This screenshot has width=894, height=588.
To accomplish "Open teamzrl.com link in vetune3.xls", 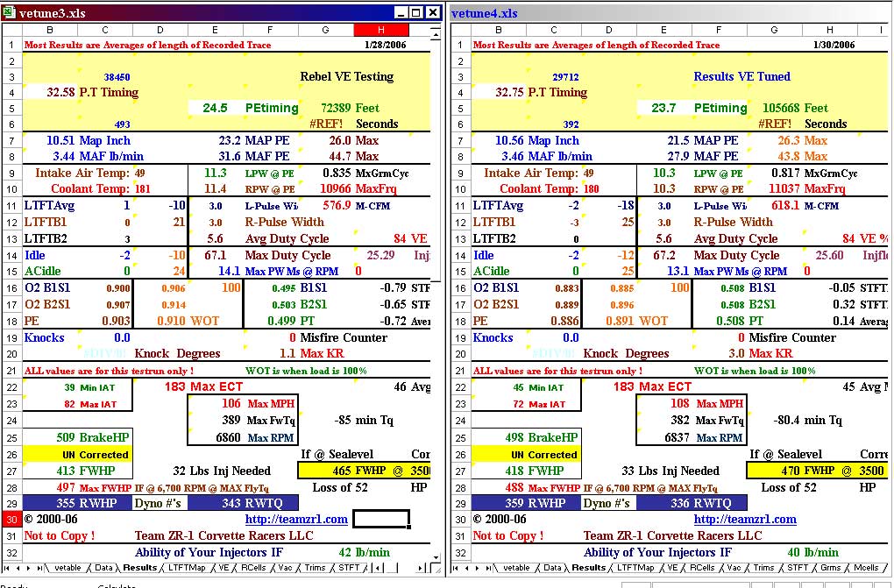I will [x=296, y=520].
